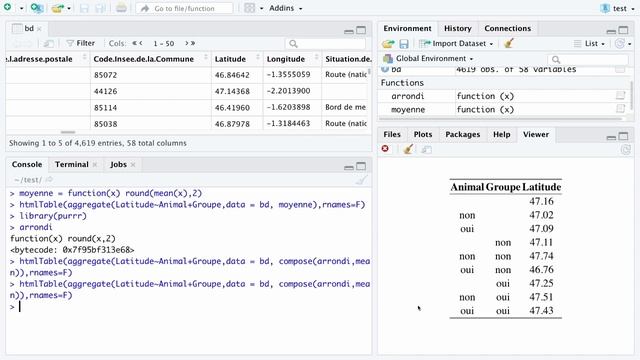Viewport: 640px width, 360px height.
Task: Open the refresh options dropdown arrow
Action: pyautogui.click(x=629, y=44)
